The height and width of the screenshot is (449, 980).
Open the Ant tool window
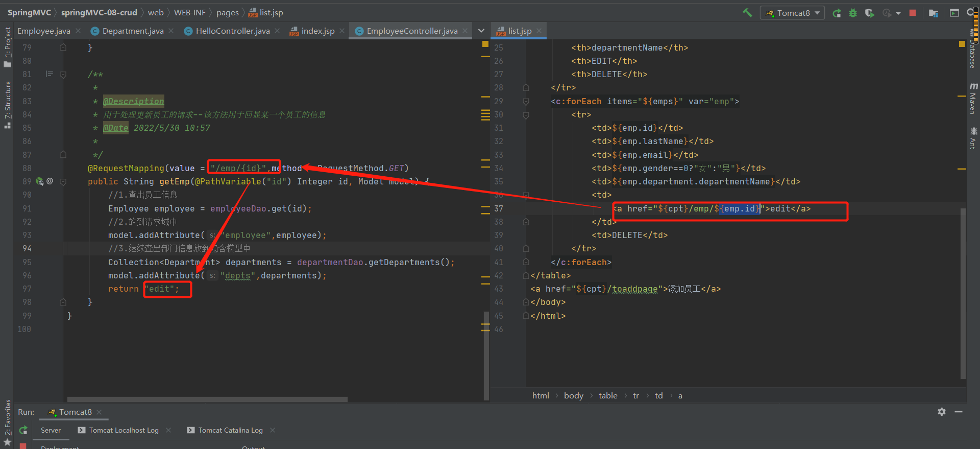pyautogui.click(x=973, y=138)
